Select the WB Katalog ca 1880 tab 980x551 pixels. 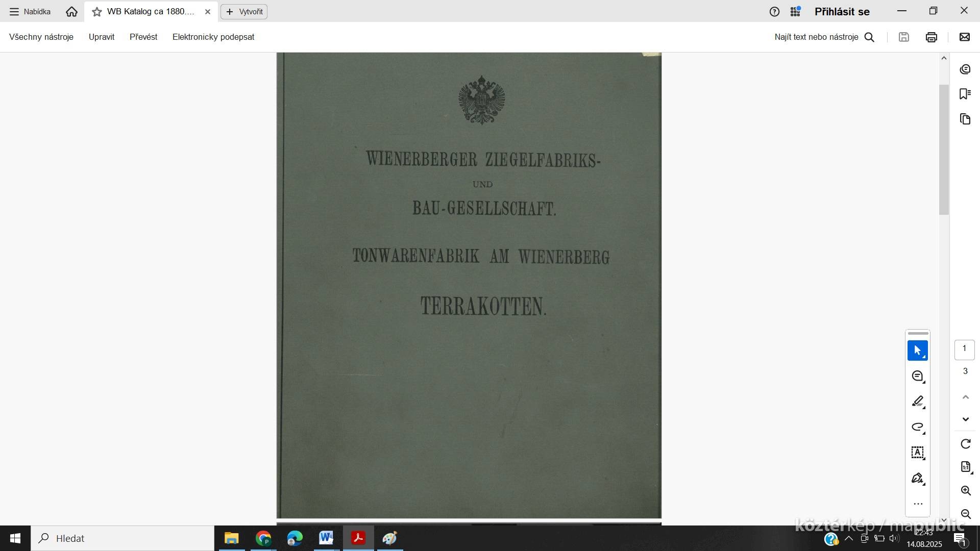[x=151, y=11]
